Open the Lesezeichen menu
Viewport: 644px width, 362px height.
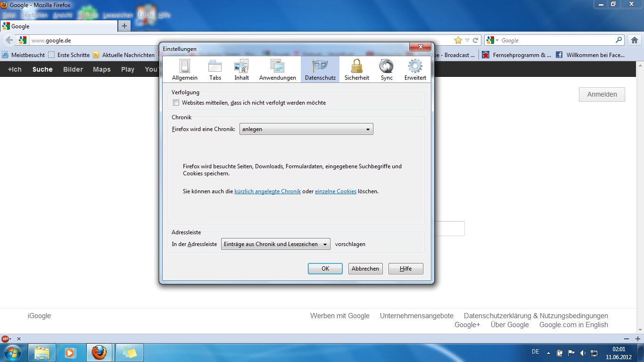(118, 15)
